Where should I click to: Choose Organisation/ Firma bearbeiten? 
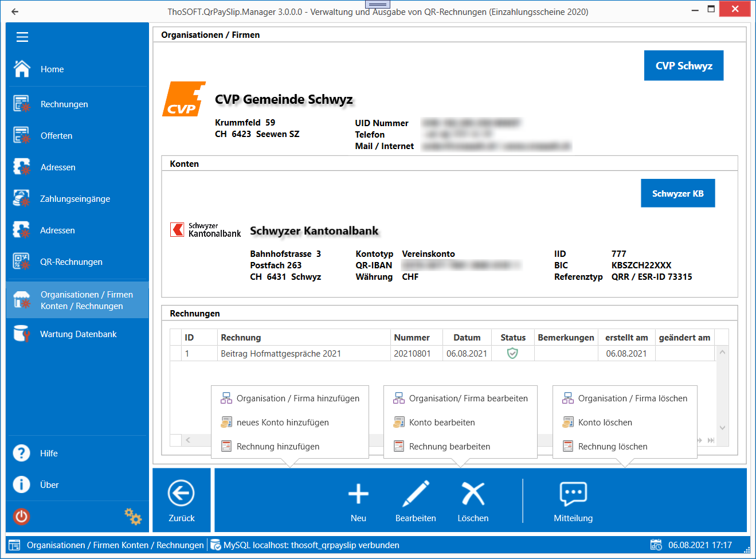460,398
